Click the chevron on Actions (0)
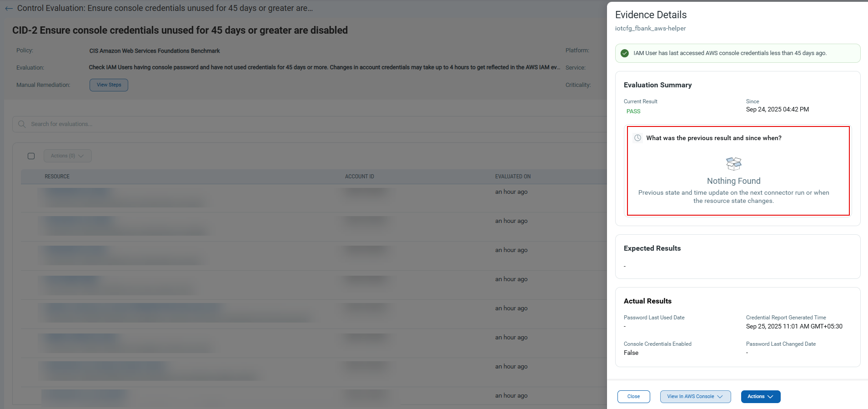 point(81,156)
